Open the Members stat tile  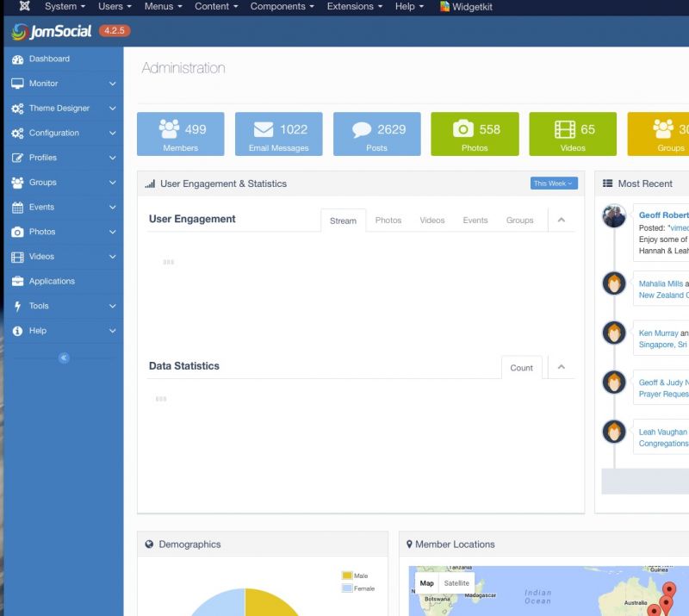coord(180,134)
